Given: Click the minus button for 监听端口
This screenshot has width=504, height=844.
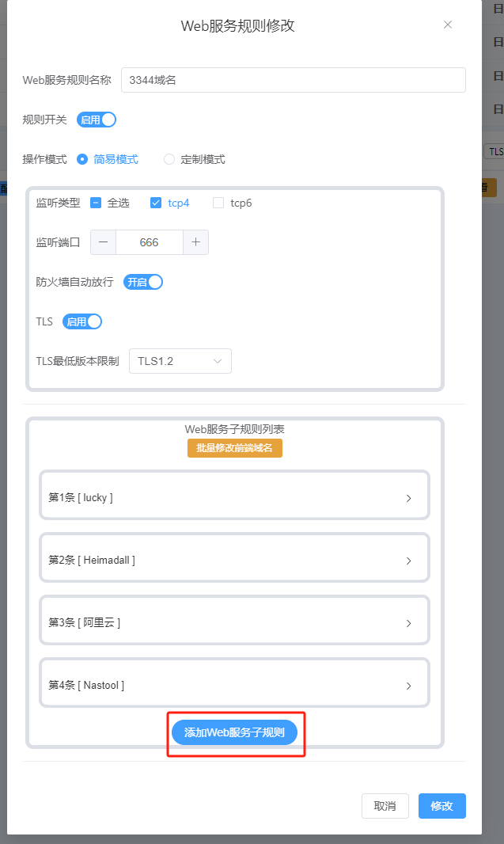Looking at the screenshot, I should (x=103, y=242).
